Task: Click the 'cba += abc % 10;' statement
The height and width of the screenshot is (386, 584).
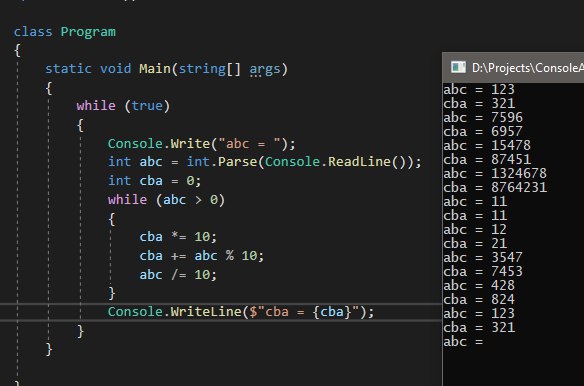Action: tap(201, 256)
